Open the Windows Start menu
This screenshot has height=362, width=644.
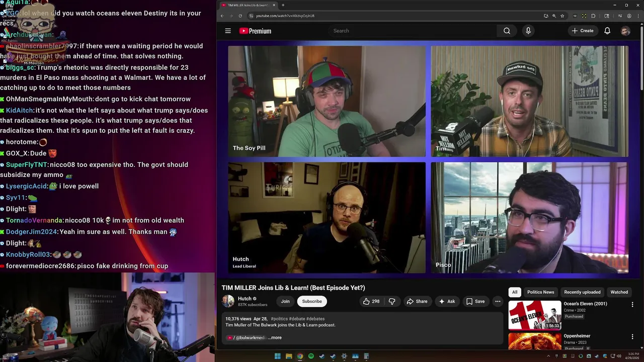coord(277,356)
